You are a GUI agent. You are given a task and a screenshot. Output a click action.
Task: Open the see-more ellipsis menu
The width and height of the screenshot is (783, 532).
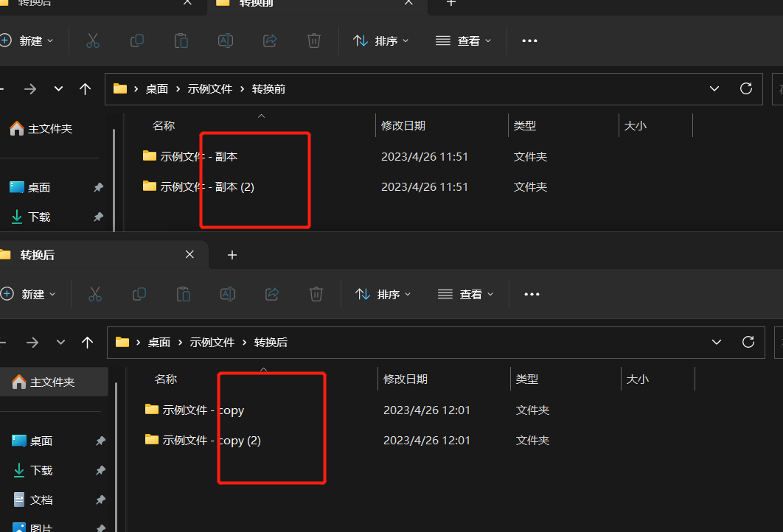[529, 41]
